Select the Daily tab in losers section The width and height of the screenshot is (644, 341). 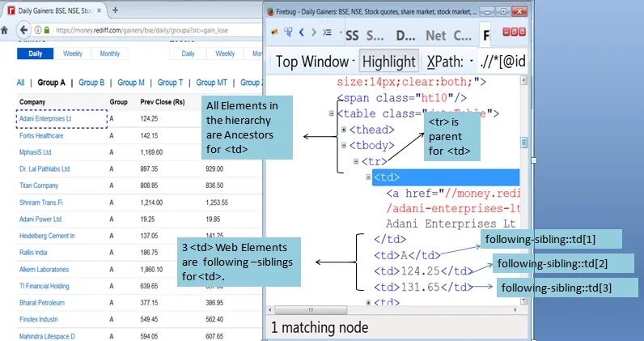pyautogui.click(x=189, y=53)
